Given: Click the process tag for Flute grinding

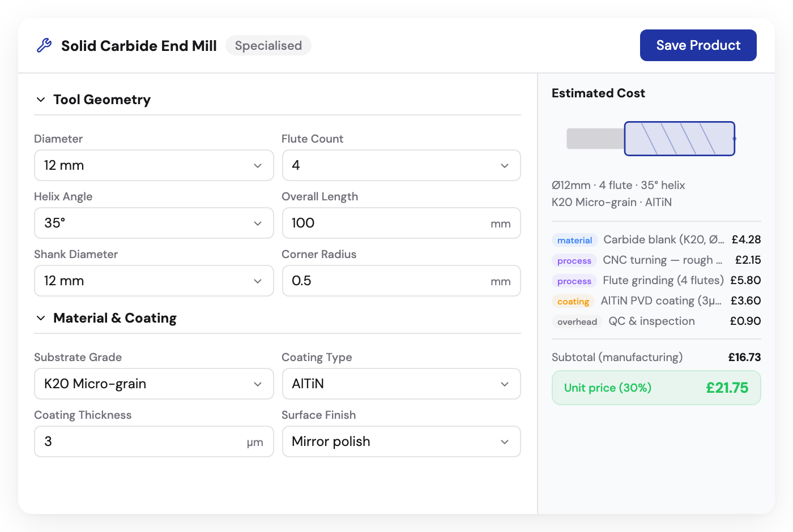Looking at the screenshot, I should pyautogui.click(x=574, y=281).
